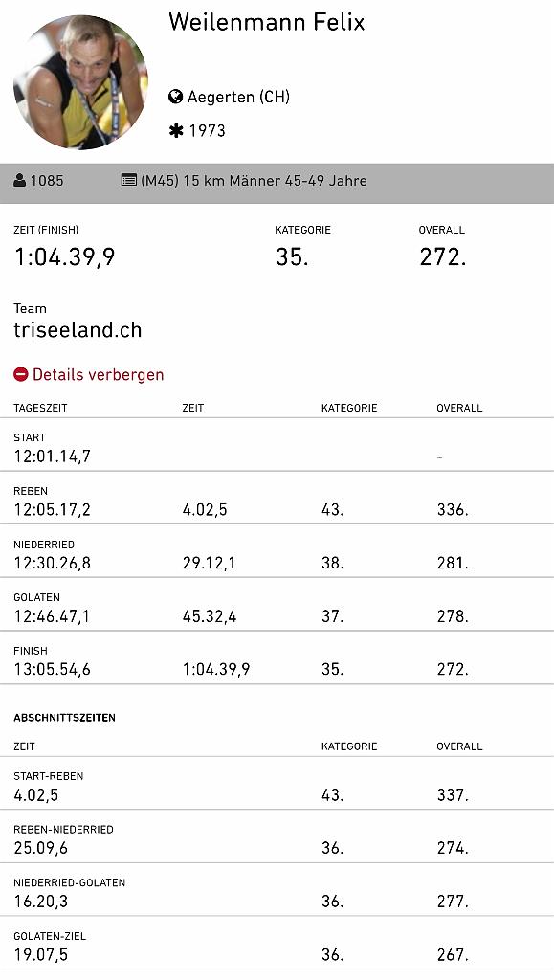Select the NIEDERRIED split time 29.12,1

(209, 563)
